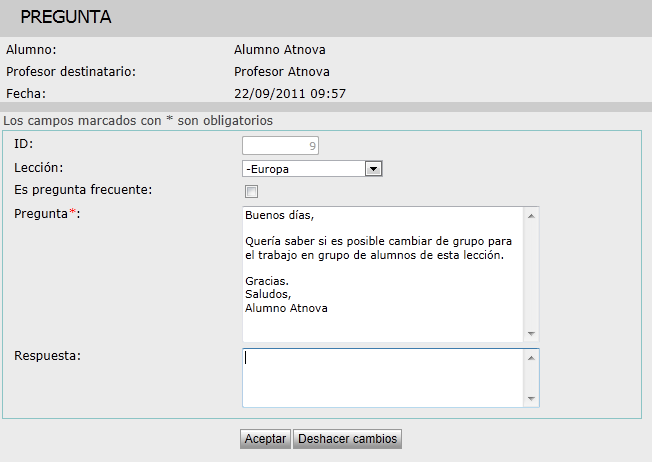Click Deshacer cambios button
This screenshot has height=462, width=652.
[347, 439]
